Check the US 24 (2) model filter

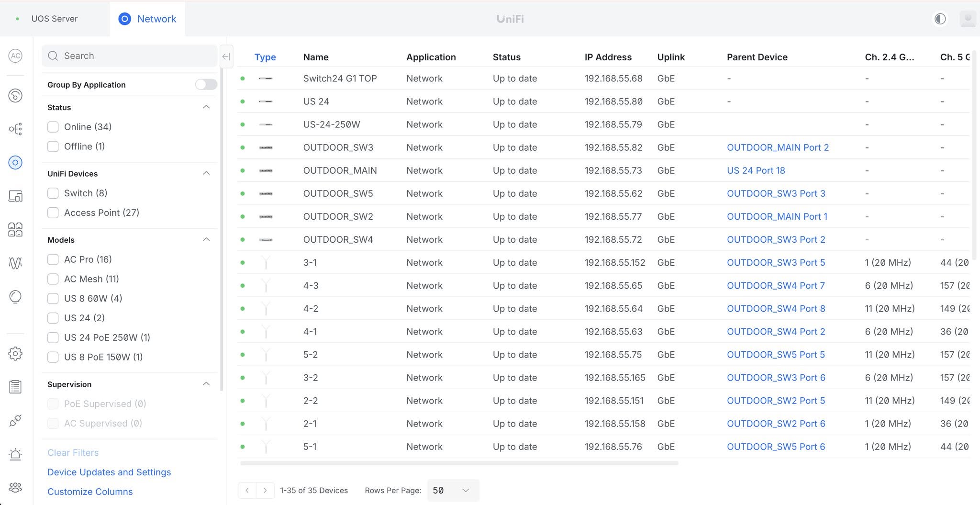tap(53, 318)
